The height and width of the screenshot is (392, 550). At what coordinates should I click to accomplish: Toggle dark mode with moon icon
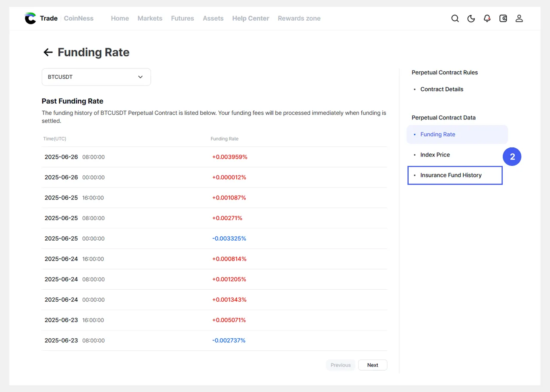pos(471,18)
